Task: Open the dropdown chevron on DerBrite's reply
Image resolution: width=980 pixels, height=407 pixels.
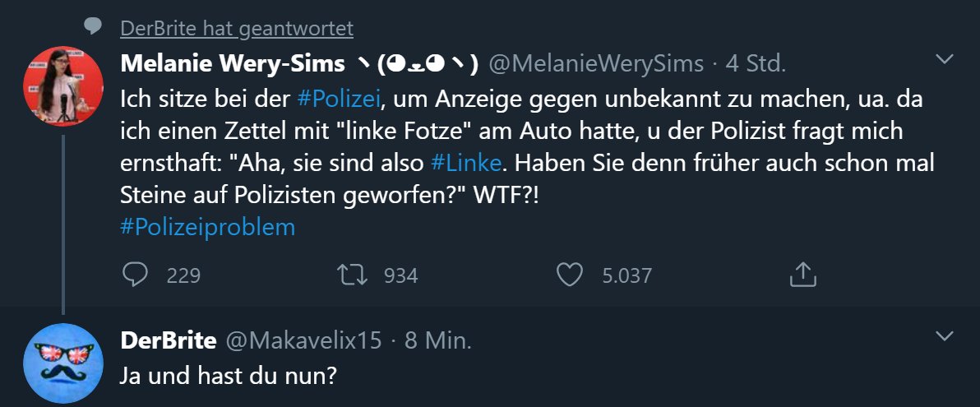Action: coord(945,335)
